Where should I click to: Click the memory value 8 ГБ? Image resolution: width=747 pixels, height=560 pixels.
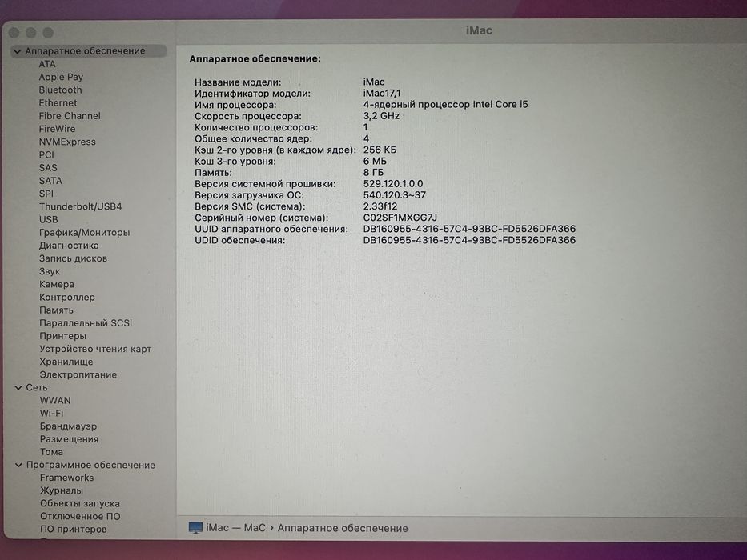pyautogui.click(x=373, y=172)
